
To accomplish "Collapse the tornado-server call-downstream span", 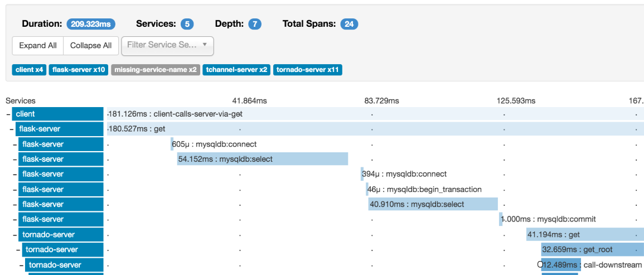I will coord(22,265).
